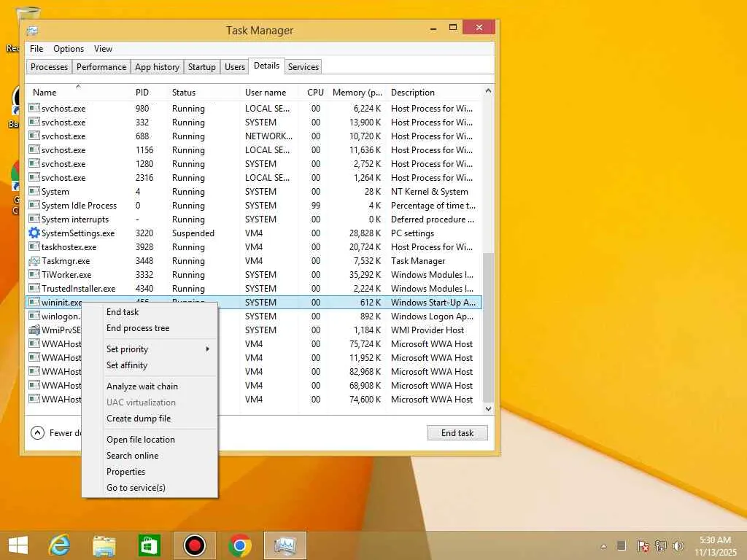Select the svchost.exe row with PID 1156
Screen dimensions: 747x560
click(254, 150)
